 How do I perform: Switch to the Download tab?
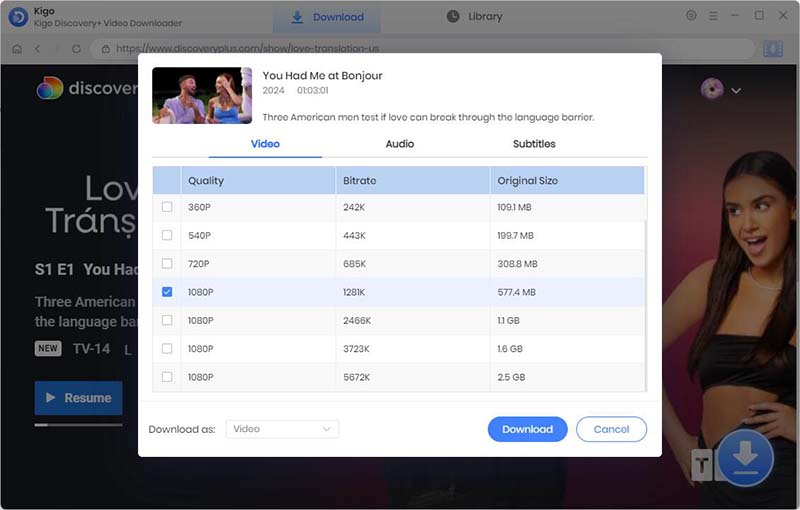point(327,17)
